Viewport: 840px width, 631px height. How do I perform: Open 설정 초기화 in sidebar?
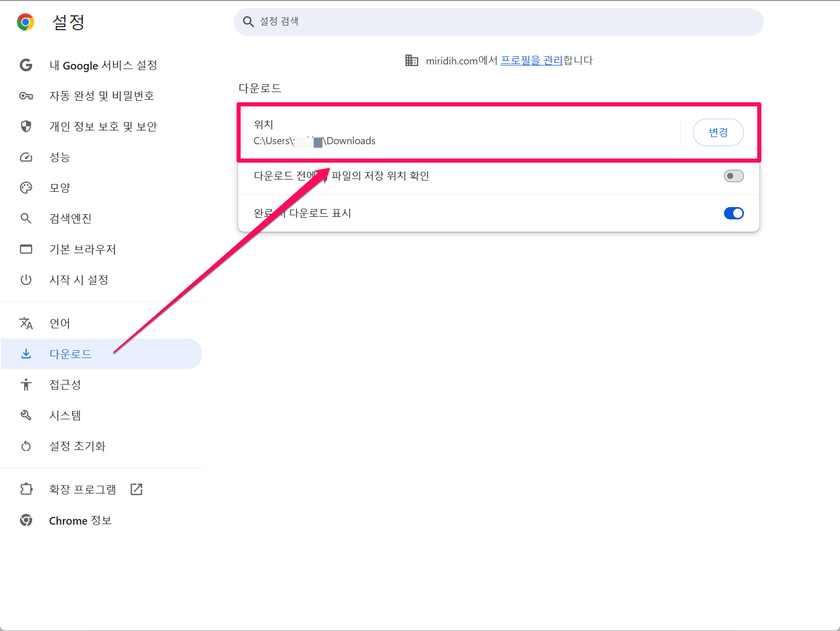77,446
